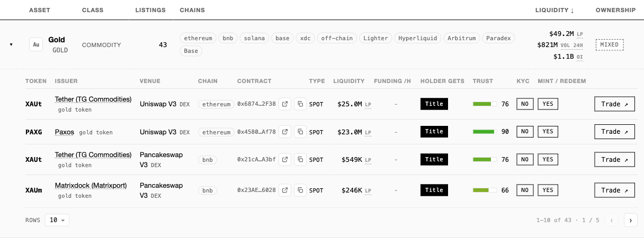The image size is (644, 238).
Task: Select the Lighter chain tag
Action: coord(375,38)
